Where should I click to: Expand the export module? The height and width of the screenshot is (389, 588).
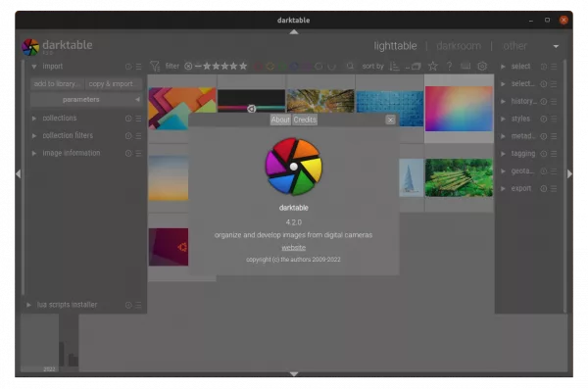(504, 188)
